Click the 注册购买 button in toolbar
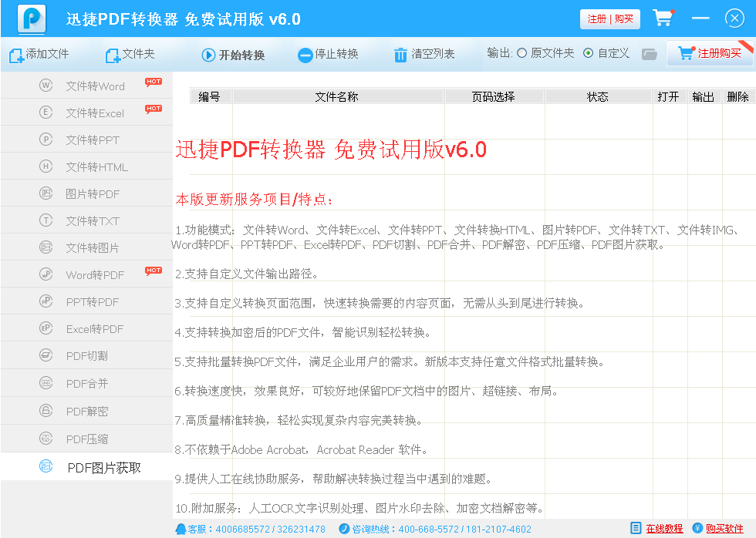Viewport: 756px width, 538px height. coord(709,53)
